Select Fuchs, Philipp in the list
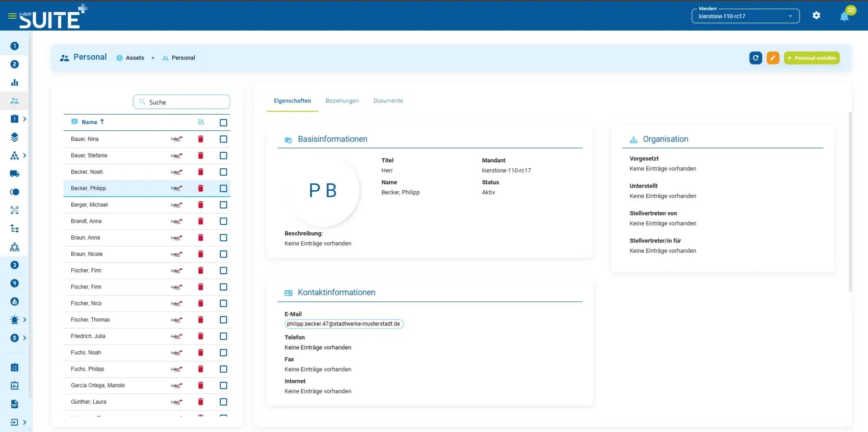The width and height of the screenshot is (868, 432). 87,369
